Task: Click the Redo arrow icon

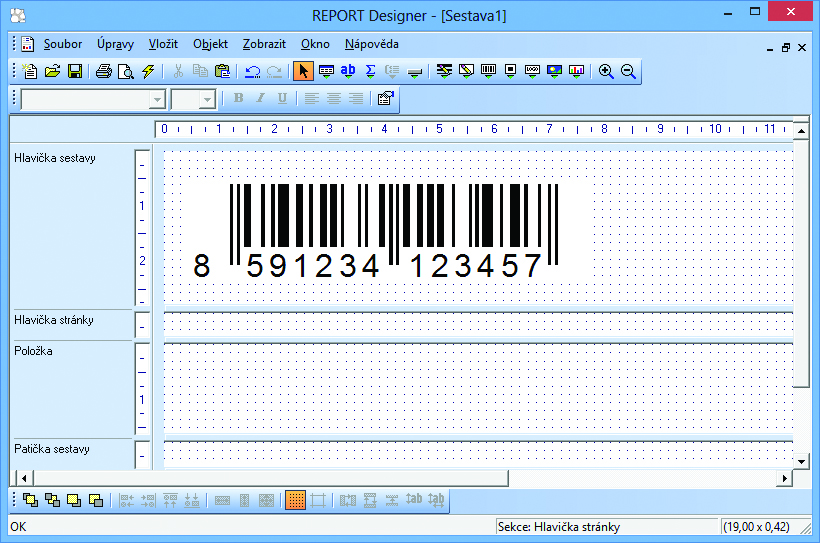Action: (x=275, y=71)
